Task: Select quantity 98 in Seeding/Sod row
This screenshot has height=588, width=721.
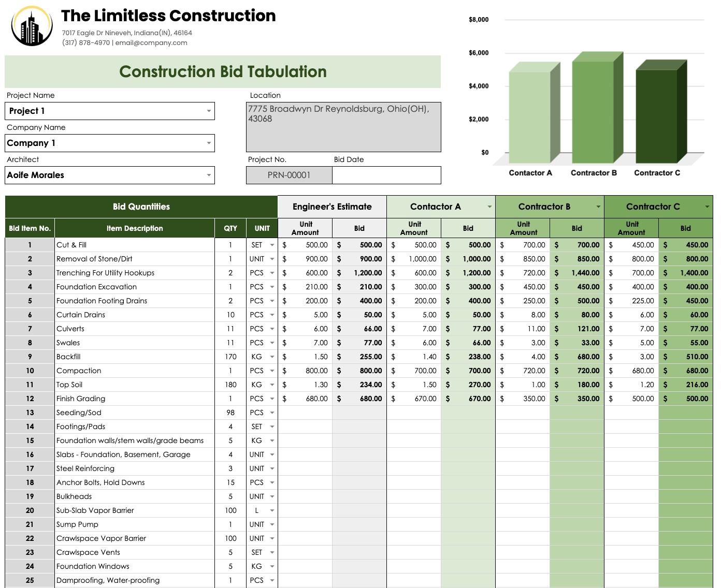Action: point(230,413)
